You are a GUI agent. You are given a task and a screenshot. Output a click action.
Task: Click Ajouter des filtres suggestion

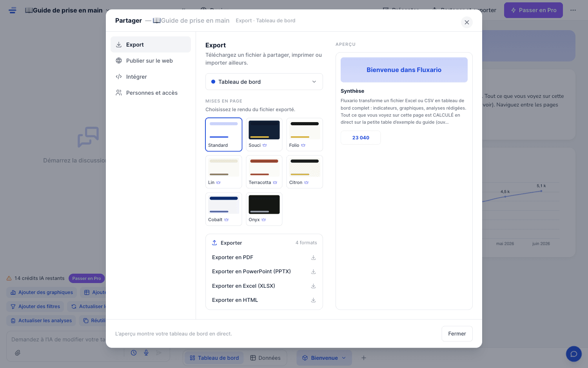click(35, 307)
